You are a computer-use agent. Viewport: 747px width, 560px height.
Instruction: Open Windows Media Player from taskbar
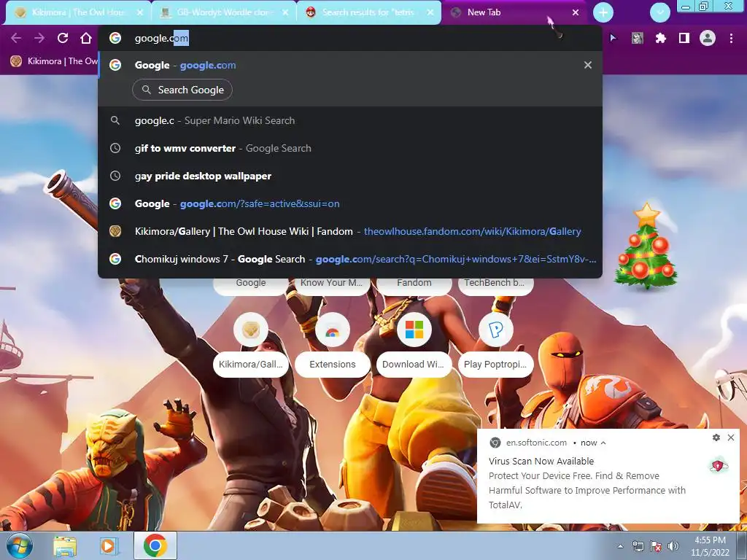(109, 546)
